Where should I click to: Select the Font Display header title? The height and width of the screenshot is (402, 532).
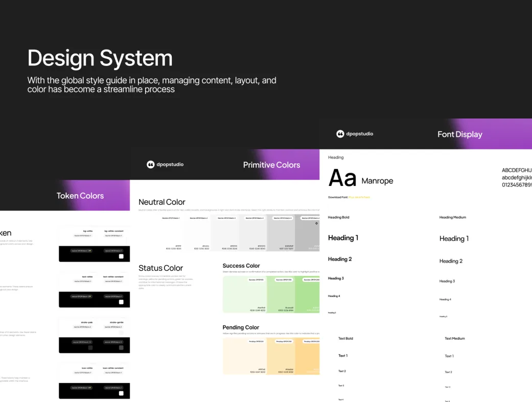(459, 134)
